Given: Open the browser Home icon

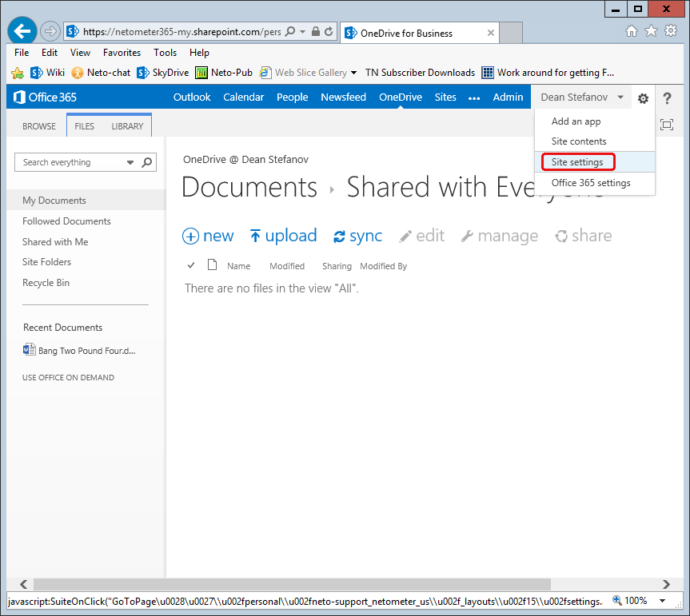Looking at the screenshot, I should (632, 31).
